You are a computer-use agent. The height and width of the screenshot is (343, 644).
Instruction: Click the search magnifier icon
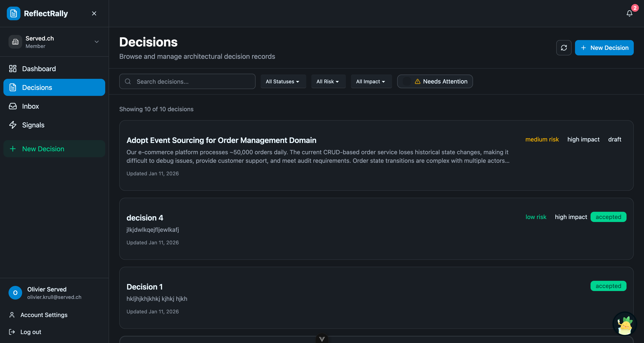click(128, 81)
